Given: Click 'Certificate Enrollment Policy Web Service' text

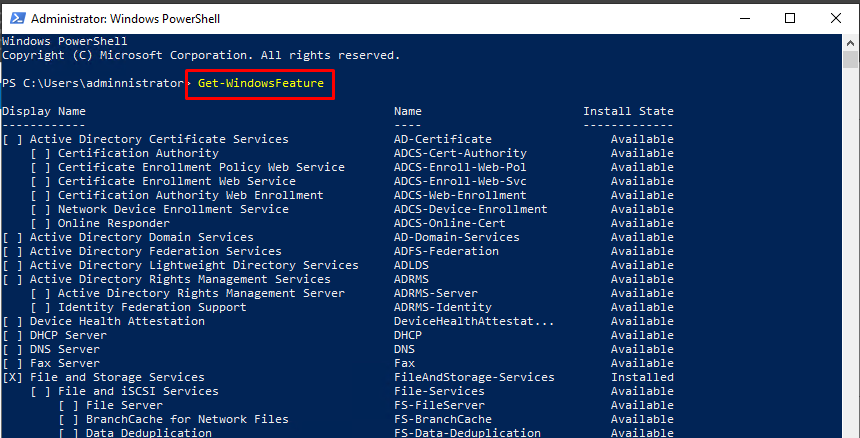Looking at the screenshot, I should click(201, 167).
